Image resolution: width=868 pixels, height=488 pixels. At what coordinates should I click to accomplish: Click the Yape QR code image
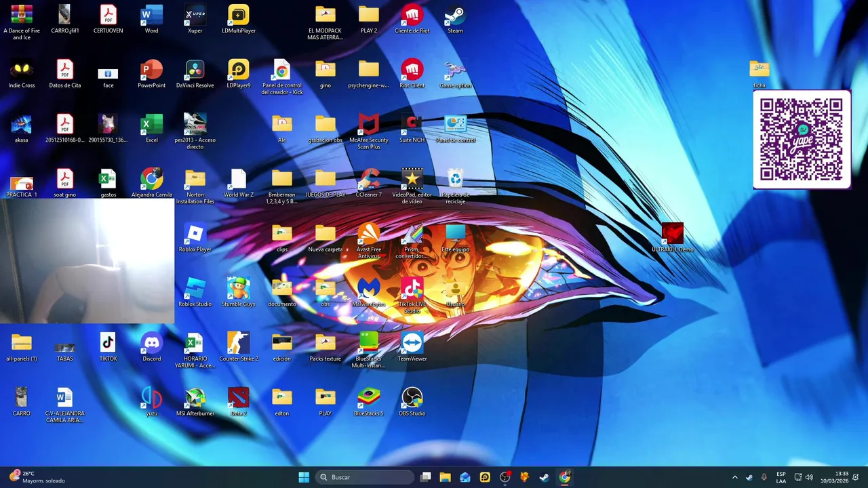click(x=802, y=140)
